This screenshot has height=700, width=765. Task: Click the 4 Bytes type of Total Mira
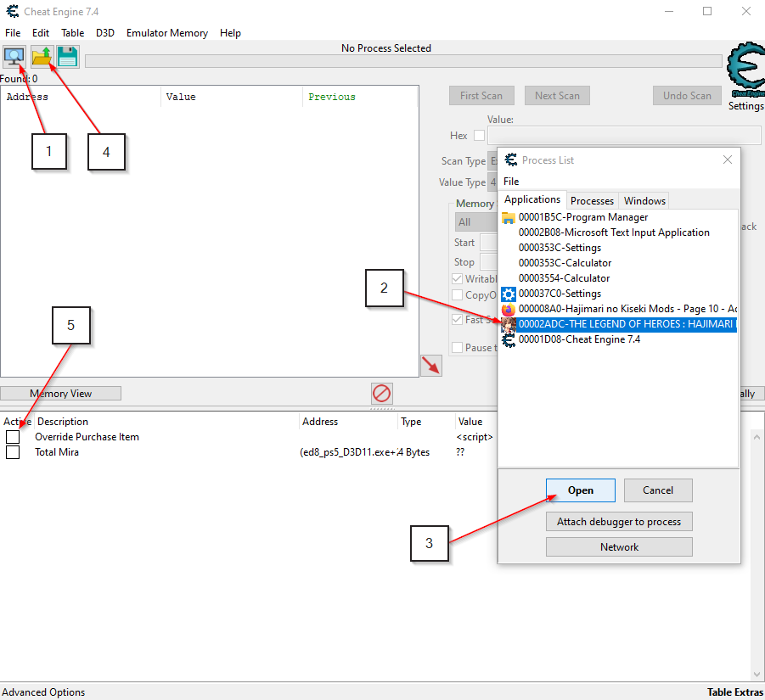coord(413,452)
